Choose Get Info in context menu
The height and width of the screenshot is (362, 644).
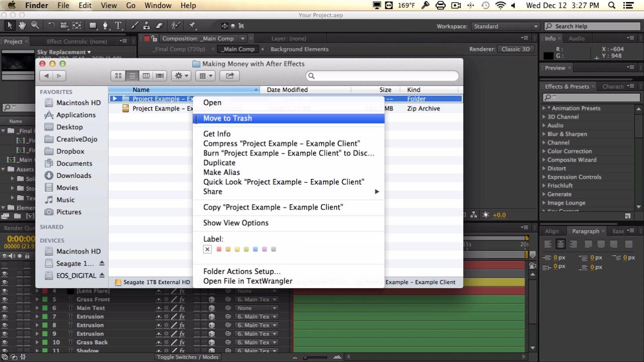(289, 134)
